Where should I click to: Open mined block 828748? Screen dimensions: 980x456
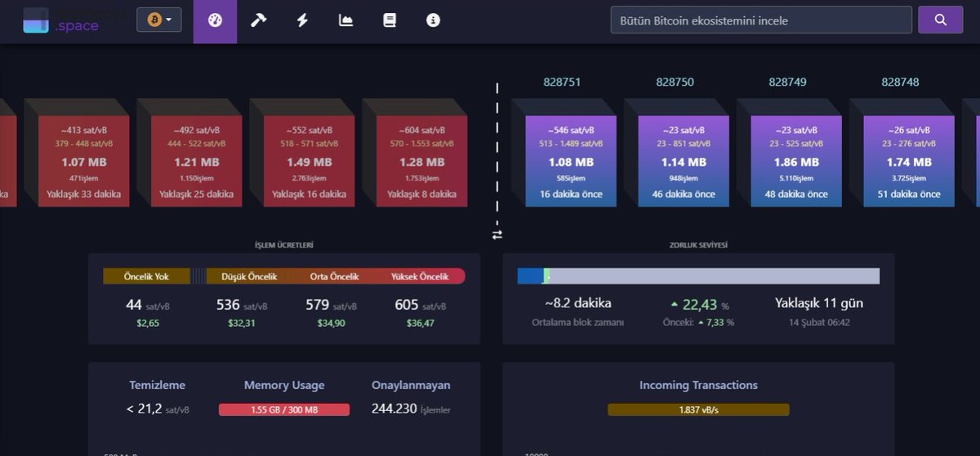pyautogui.click(x=909, y=161)
